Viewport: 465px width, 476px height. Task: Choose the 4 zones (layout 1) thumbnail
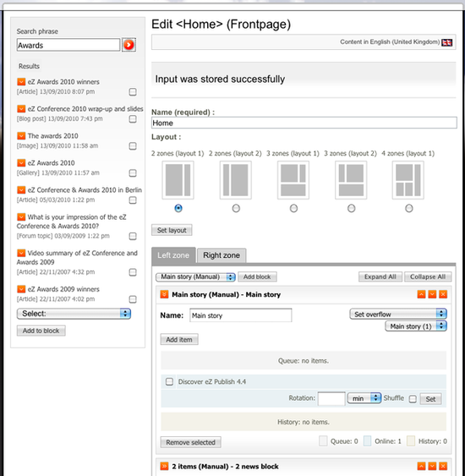tap(408, 180)
